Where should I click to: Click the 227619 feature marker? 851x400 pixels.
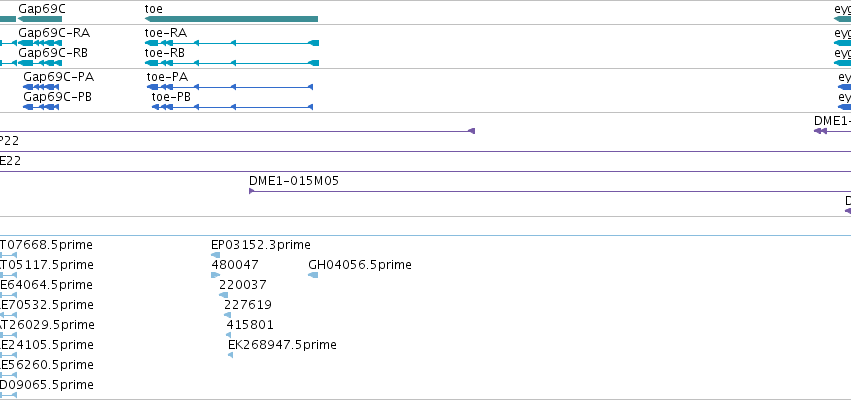(227, 315)
